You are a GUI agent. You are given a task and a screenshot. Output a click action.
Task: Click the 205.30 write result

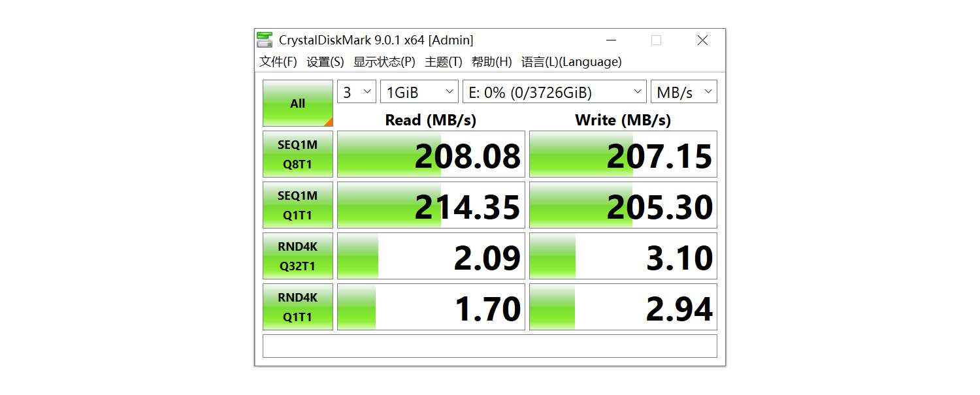click(x=623, y=205)
